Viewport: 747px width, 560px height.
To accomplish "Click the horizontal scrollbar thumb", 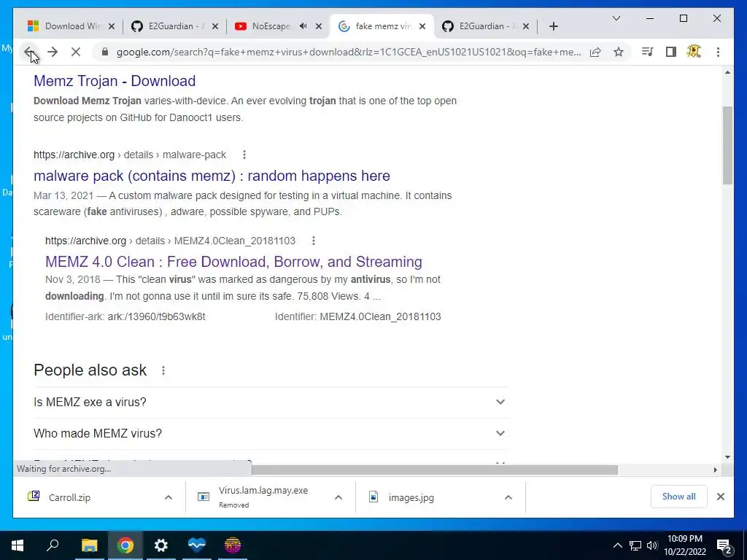I will click(x=435, y=470).
